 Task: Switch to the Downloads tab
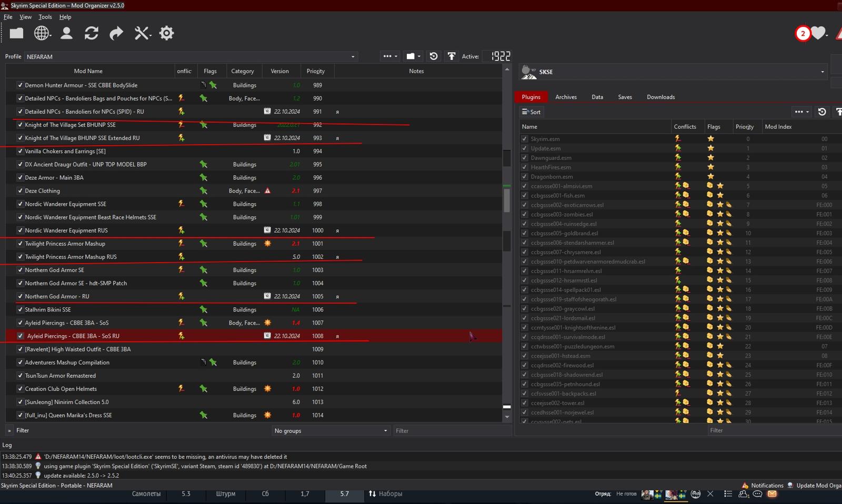pyautogui.click(x=660, y=97)
